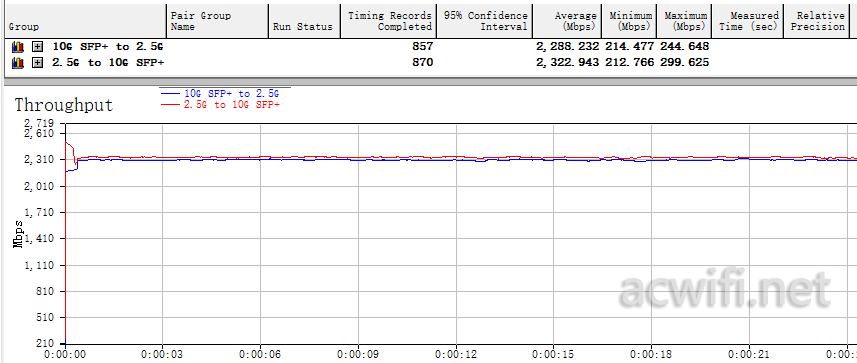This screenshot has height=363, width=857.
Task: Click maximum value 244.648
Action: point(684,46)
